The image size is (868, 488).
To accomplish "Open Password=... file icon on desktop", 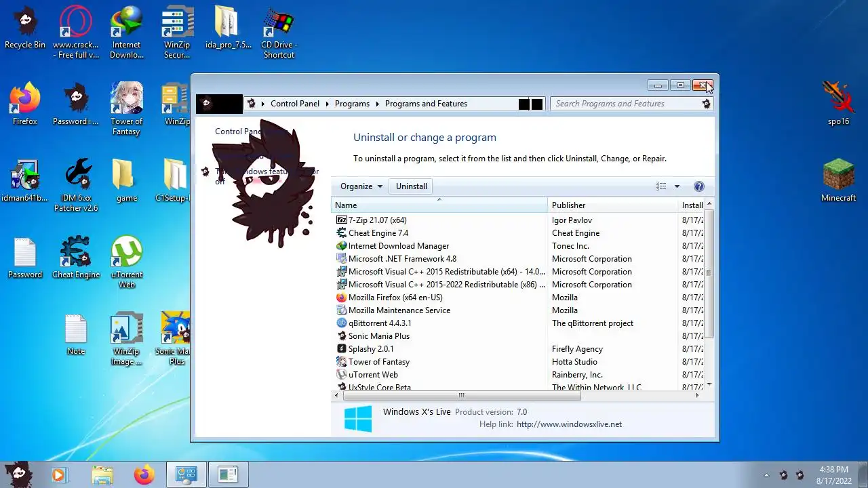I will pyautogui.click(x=76, y=104).
